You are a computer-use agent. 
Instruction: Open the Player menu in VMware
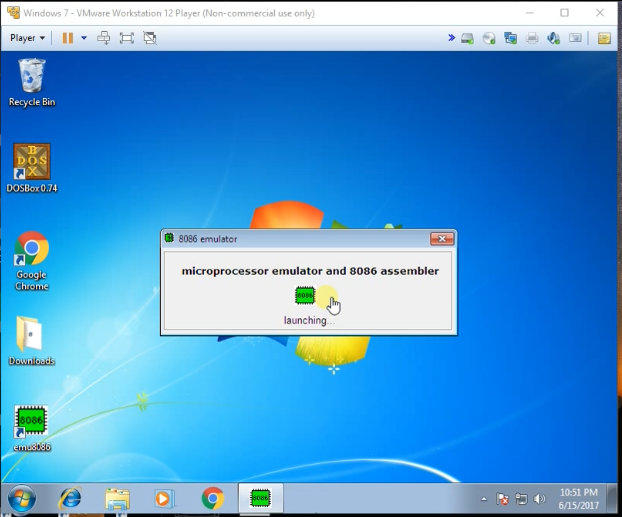click(27, 38)
